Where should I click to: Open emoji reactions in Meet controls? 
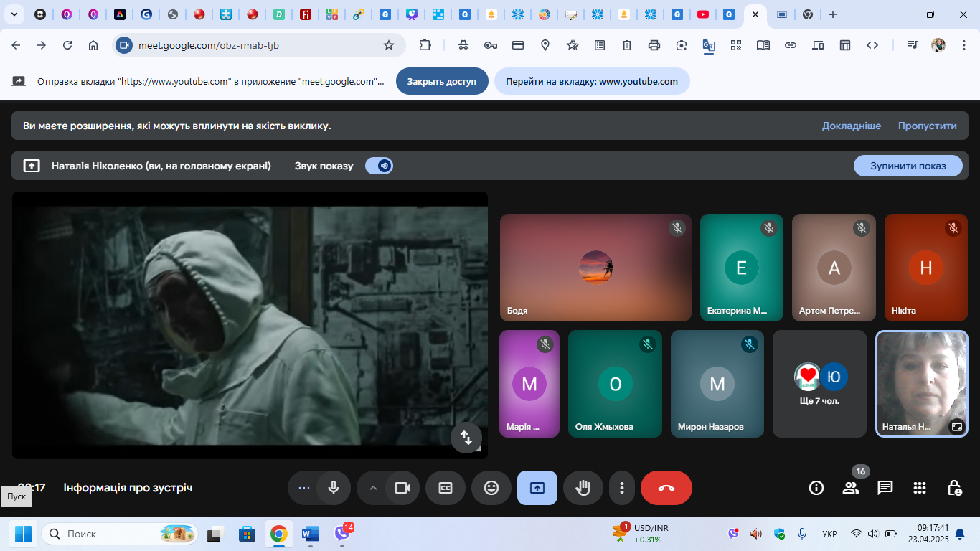tap(491, 488)
